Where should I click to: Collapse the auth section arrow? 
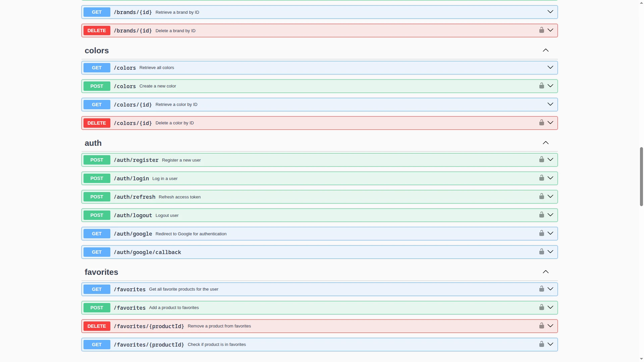[546, 143]
